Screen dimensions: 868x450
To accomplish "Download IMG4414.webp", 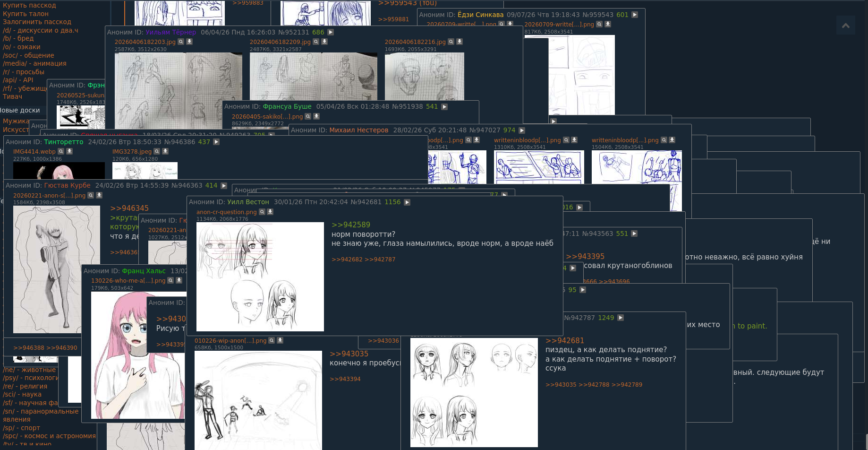I will (x=69, y=151).
